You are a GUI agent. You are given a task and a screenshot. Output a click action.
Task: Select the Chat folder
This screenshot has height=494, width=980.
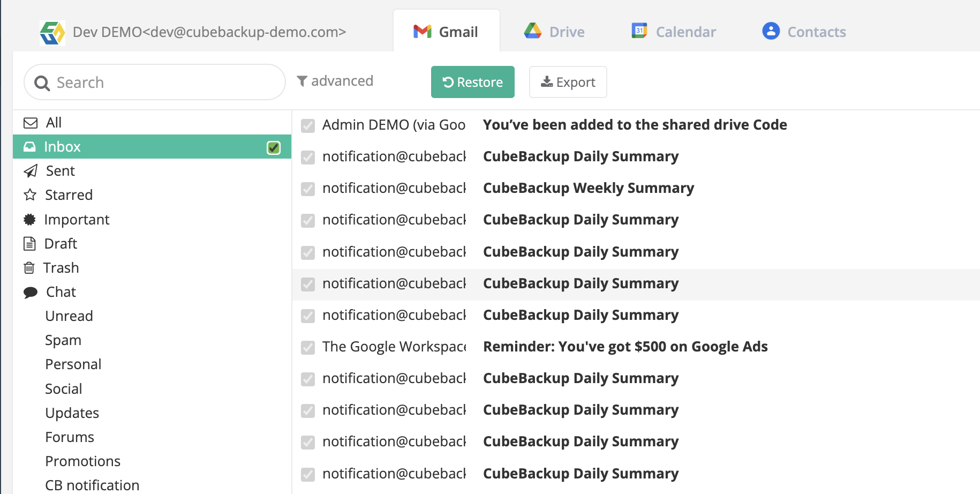pyautogui.click(x=152, y=292)
